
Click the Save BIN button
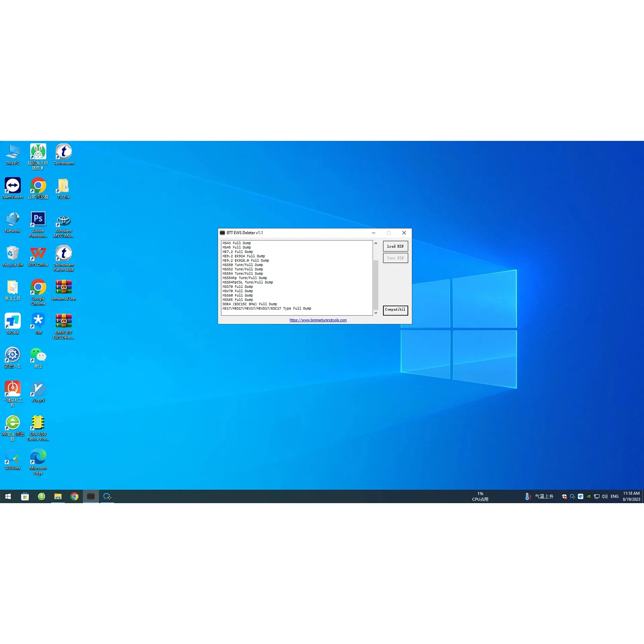395,258
